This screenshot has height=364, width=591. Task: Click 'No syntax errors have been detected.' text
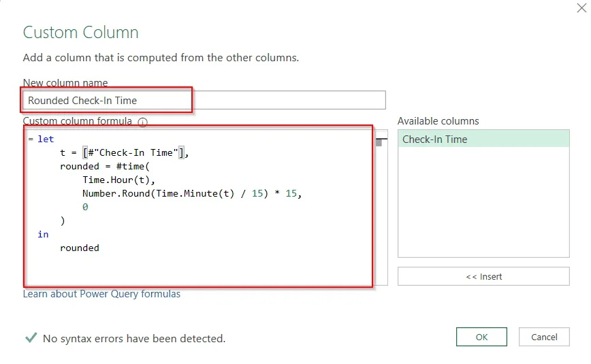click(x=134, y=338)
